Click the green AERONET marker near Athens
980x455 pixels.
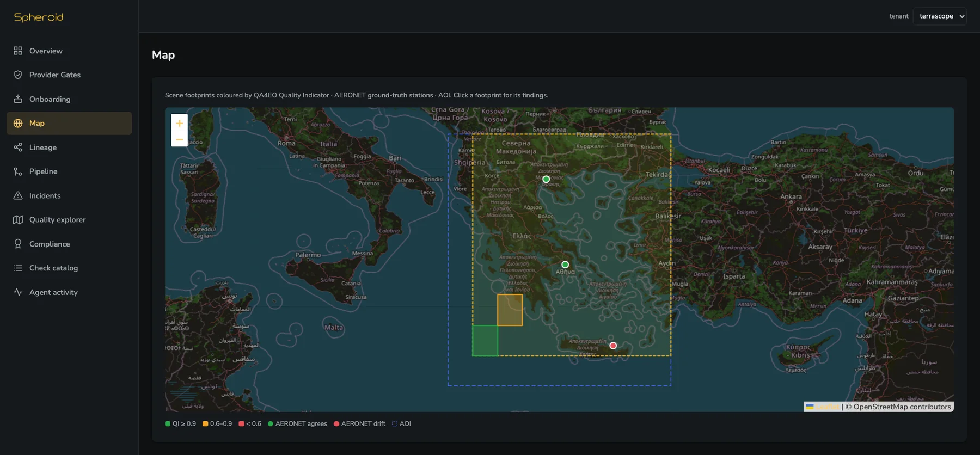(x=565, y=265)
